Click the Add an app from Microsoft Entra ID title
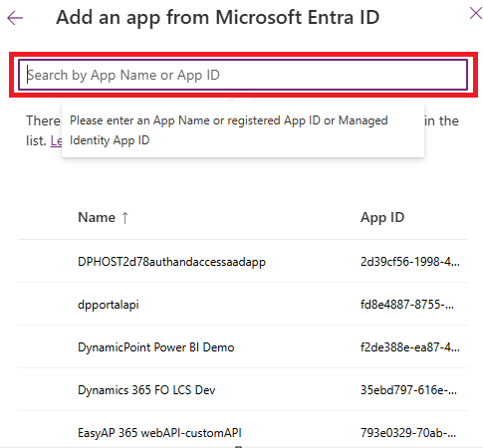Image resolution: width=483 pixels, height=448 pixels. click(218, 18)
